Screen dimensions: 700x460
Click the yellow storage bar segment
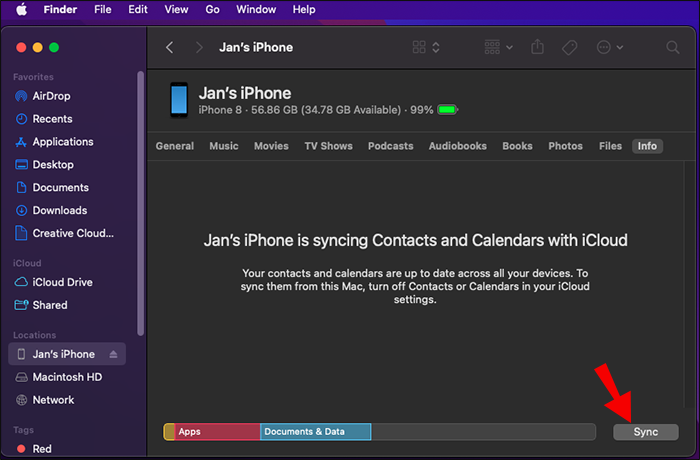(169, 432)
